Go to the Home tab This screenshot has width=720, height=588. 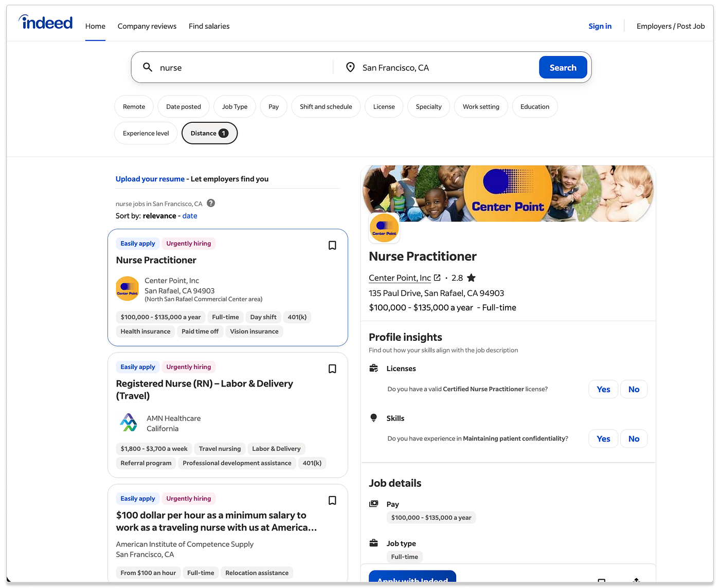point(95,26)
